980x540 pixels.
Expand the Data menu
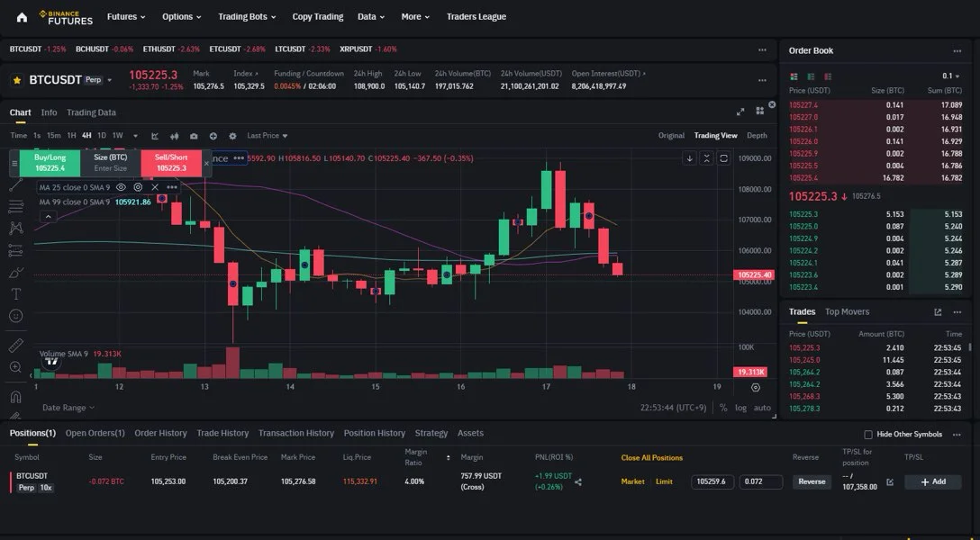[x=370, y=17]
